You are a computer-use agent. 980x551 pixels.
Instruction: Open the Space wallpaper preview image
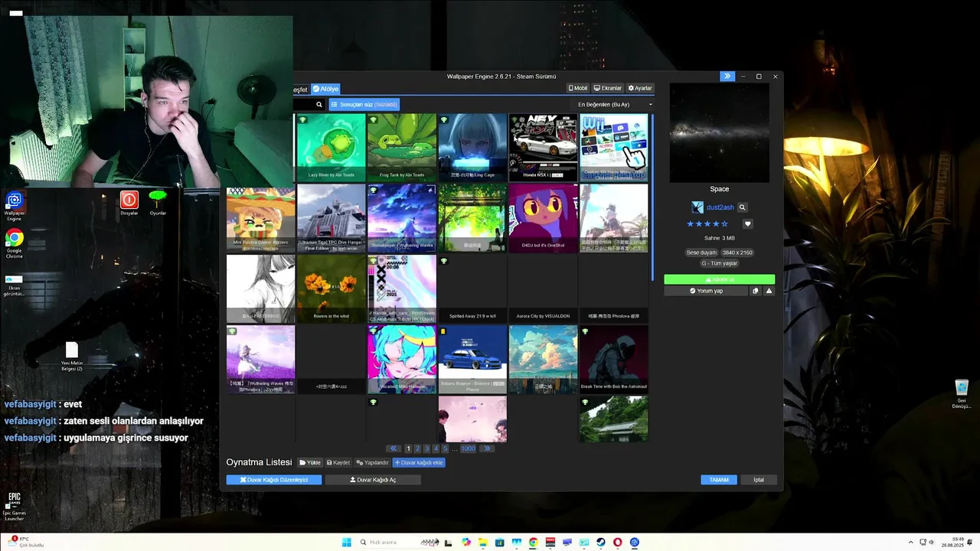pyautogui.click(x=720, y=132)
